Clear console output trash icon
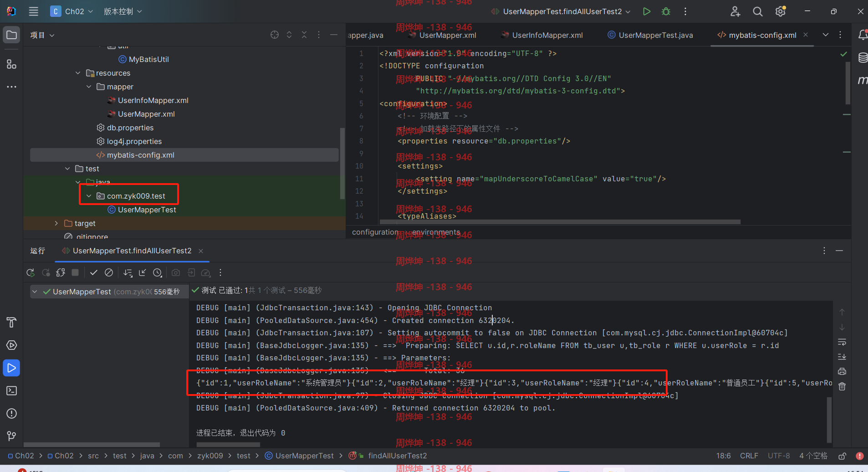This screenshot has height=472, width=868. [842, 386]
